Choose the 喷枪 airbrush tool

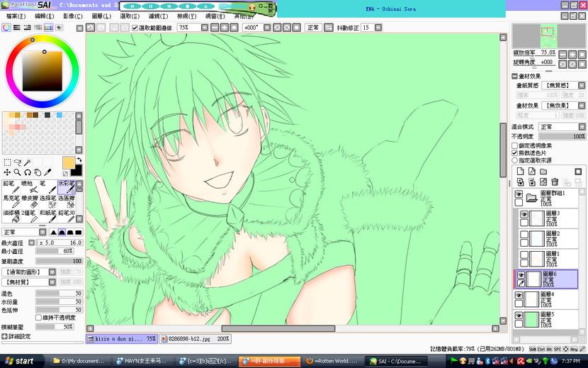[x=29, y=186]
